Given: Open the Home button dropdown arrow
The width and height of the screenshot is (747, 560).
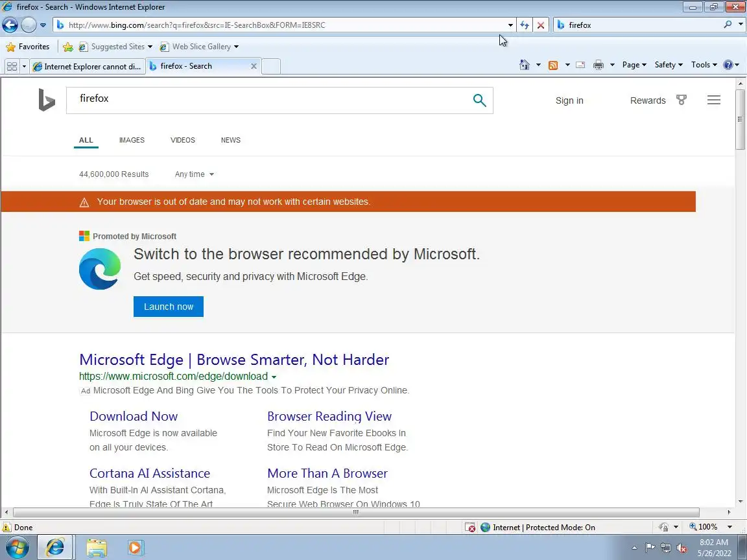Looking at the screenshot, I should tap(538, 65).
